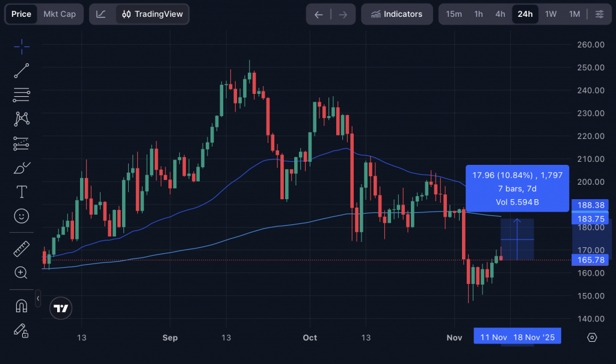Click the TradingView chart mode button
The width and height of the screenshot is (616, 364).
(x=152, y=14)
